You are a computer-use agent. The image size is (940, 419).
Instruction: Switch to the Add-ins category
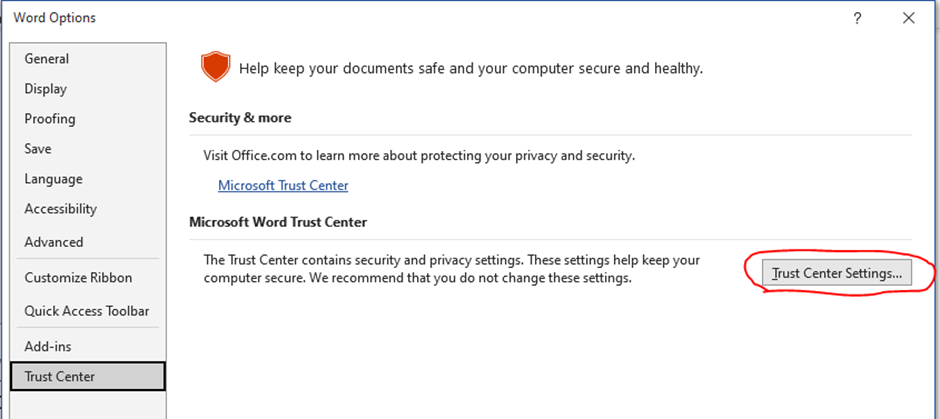coord(48,346)
